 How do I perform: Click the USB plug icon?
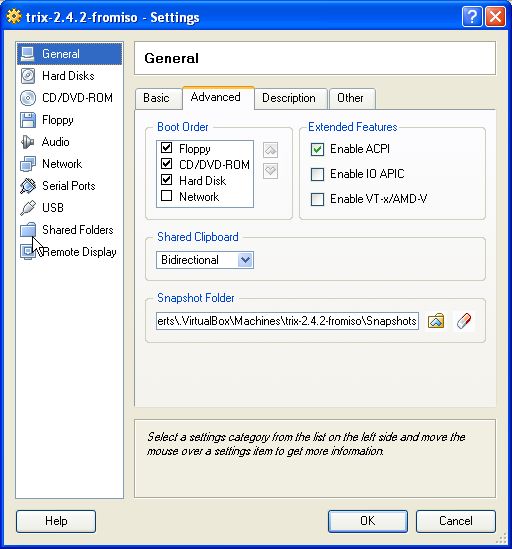[28, 208]
